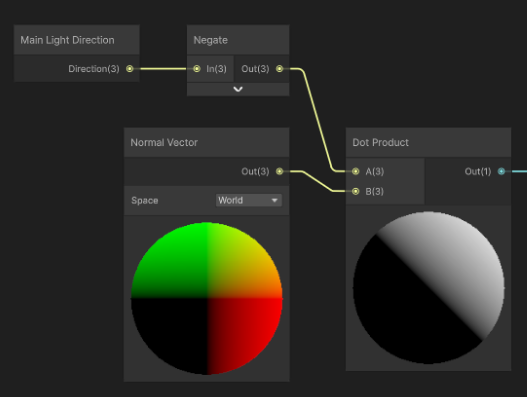Open the Space dropdown set to World
527x397 pixels.
(x=249, y=200)
